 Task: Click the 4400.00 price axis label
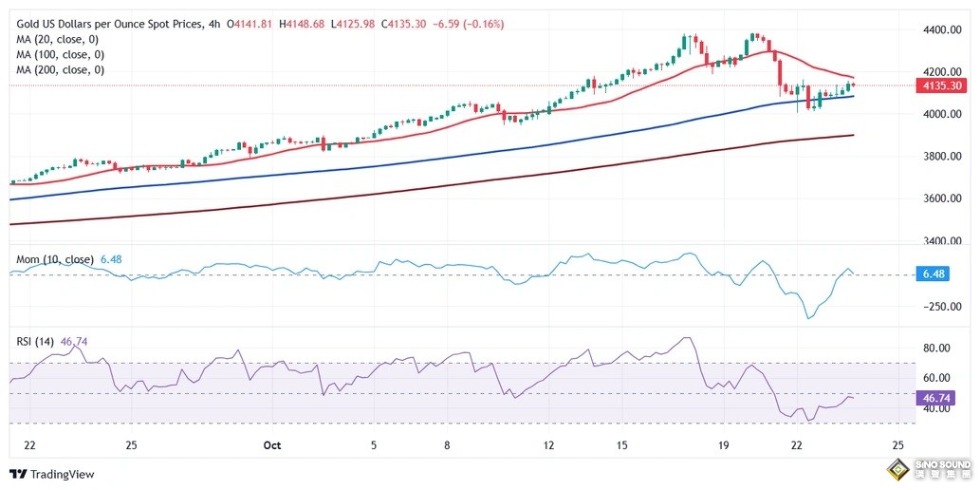(942, 30)
